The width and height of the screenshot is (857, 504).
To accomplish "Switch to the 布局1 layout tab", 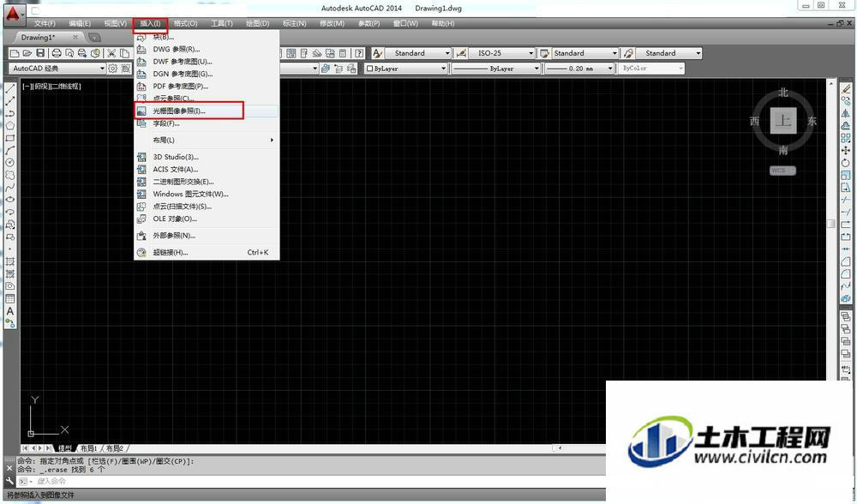I will pos(89,448).
